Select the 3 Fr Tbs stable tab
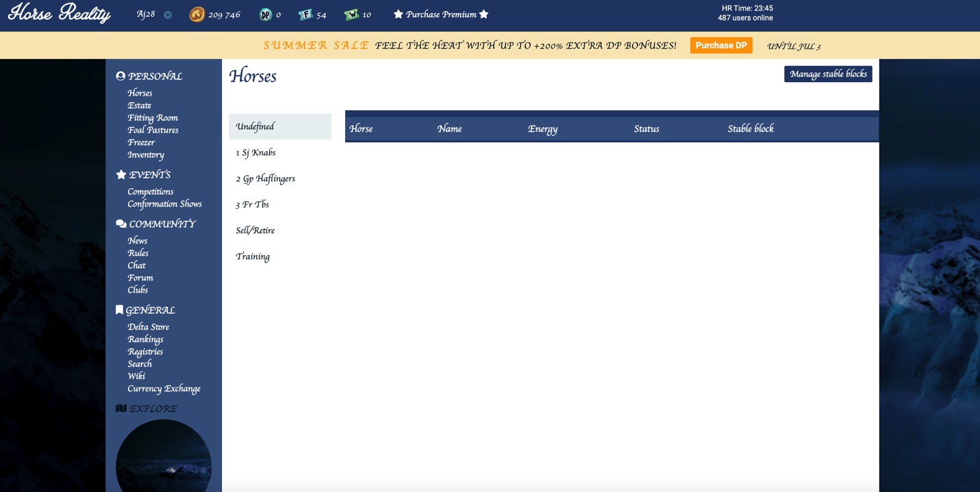This screenshot has width=980, height=492. click(x=280, y=205)
